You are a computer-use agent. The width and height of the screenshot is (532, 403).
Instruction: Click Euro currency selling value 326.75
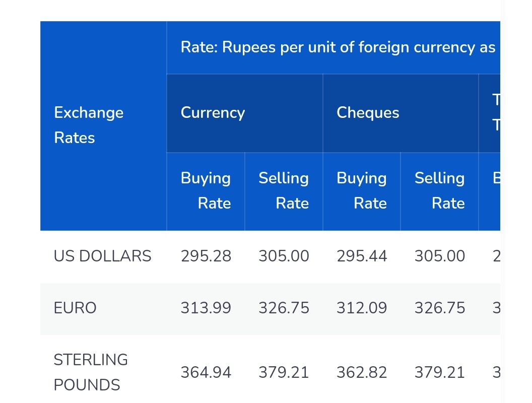tap(284, 308)
